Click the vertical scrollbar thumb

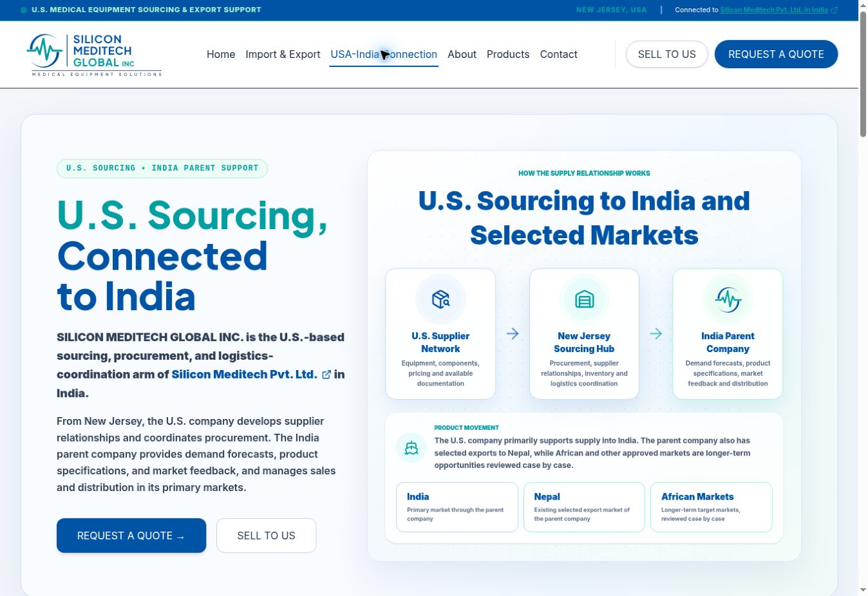coord(863,73)
